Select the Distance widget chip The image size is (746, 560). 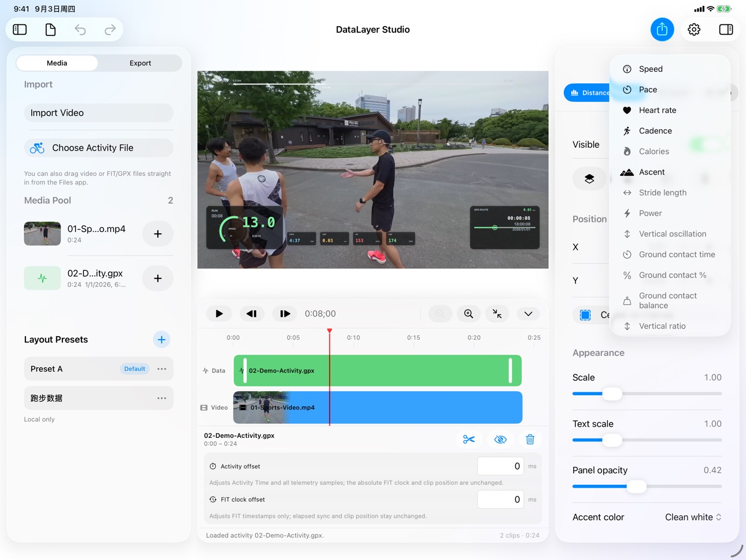tap(588, 93)
